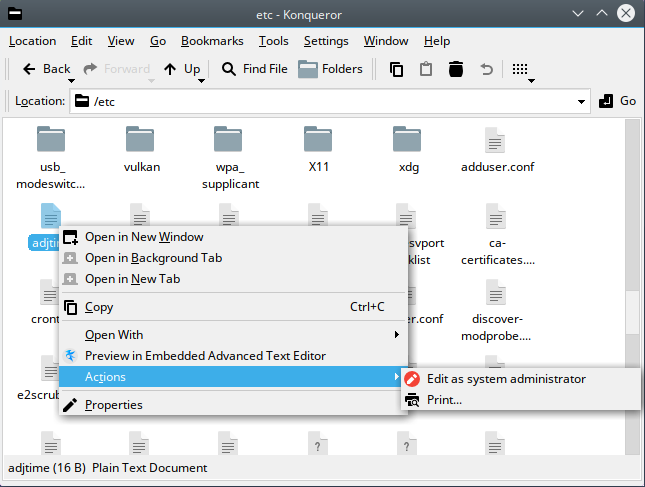Toggle the Folders sidebar button
Screen dimensions: 645x487
point(330,69)
